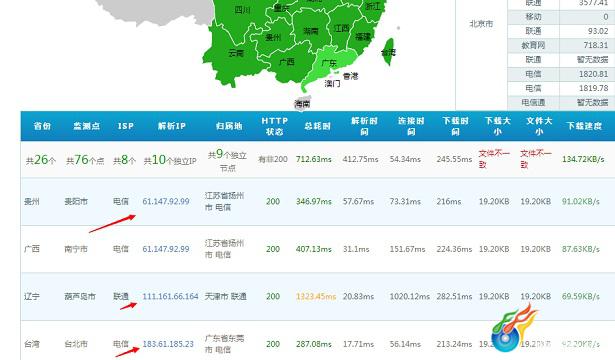615x360 pixels.
Task: Select the 辽宁 葫芦岛市 table row
Action: [x=318, y=296]
